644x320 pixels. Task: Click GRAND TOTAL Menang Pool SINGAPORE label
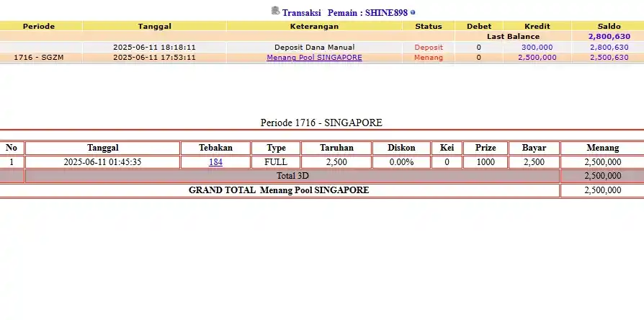point(279,190)
